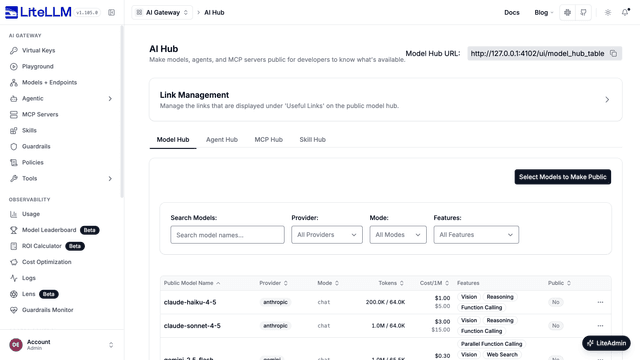Switch to the MCP Hub tab
Screen dimensions: 640x360
[x=269, y=140]
